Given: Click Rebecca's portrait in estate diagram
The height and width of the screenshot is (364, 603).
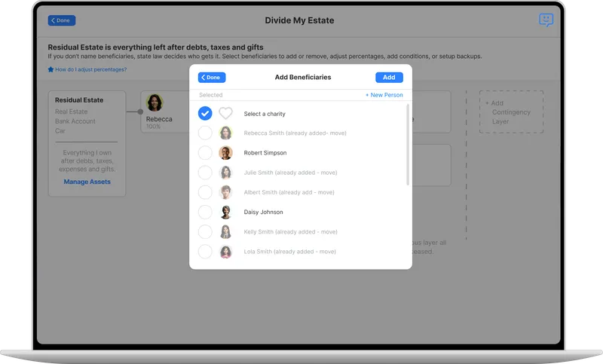Looking at the screenshot, I should tap(155, 102).
